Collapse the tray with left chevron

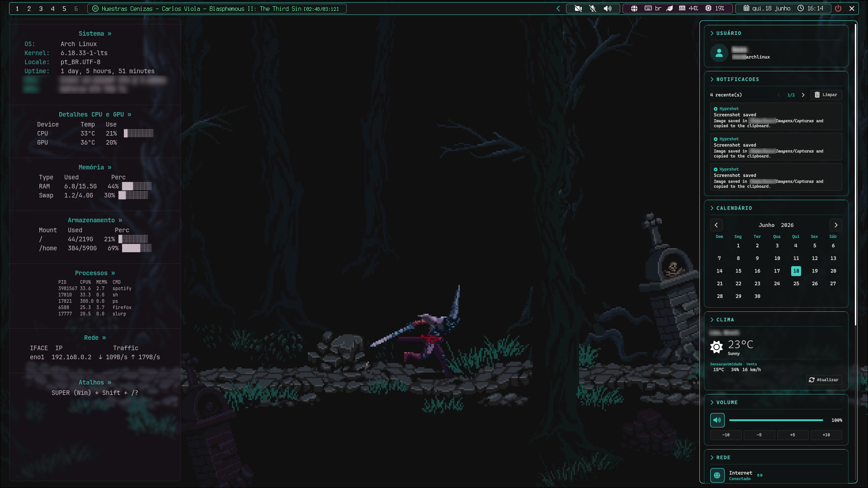558,9
